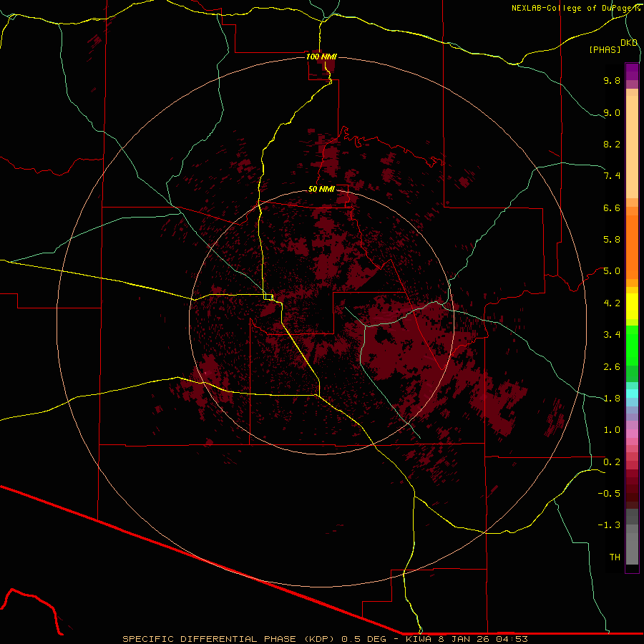
Task: Pick the cyan segment of color bar
Action: coord(632,394)
